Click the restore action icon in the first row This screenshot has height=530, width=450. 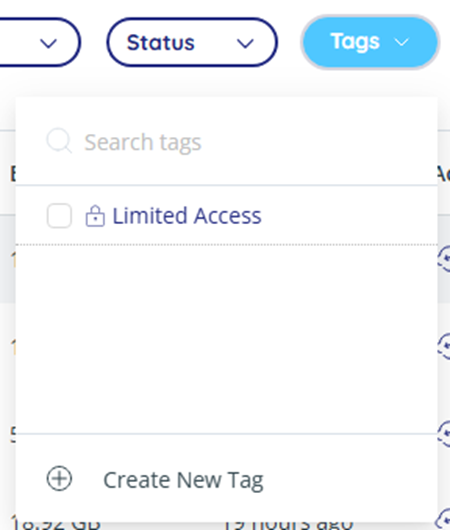[445, 259]
